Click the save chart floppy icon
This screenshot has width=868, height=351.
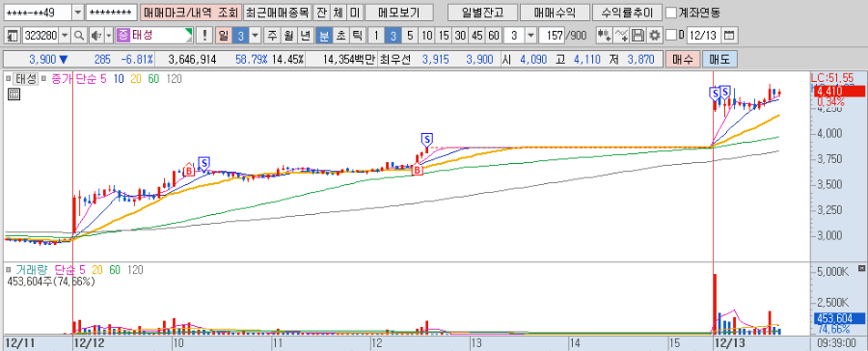637,36
